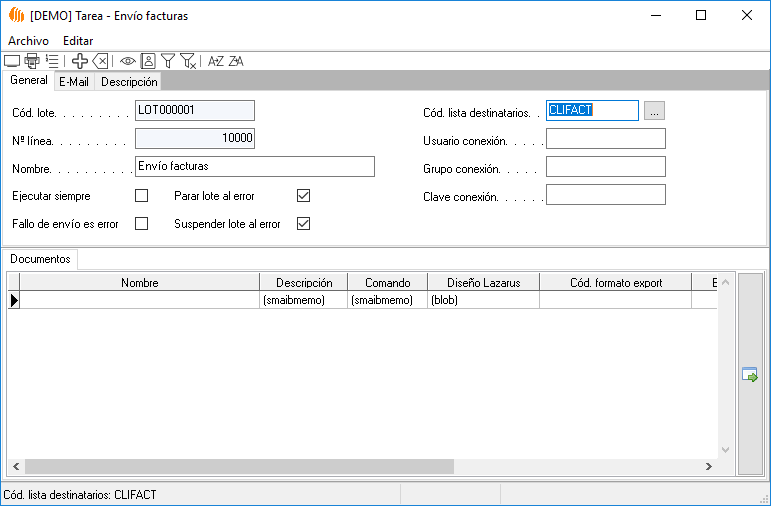
Task: Uncheck Parar lote al error
Action: [x=304, y=195]
